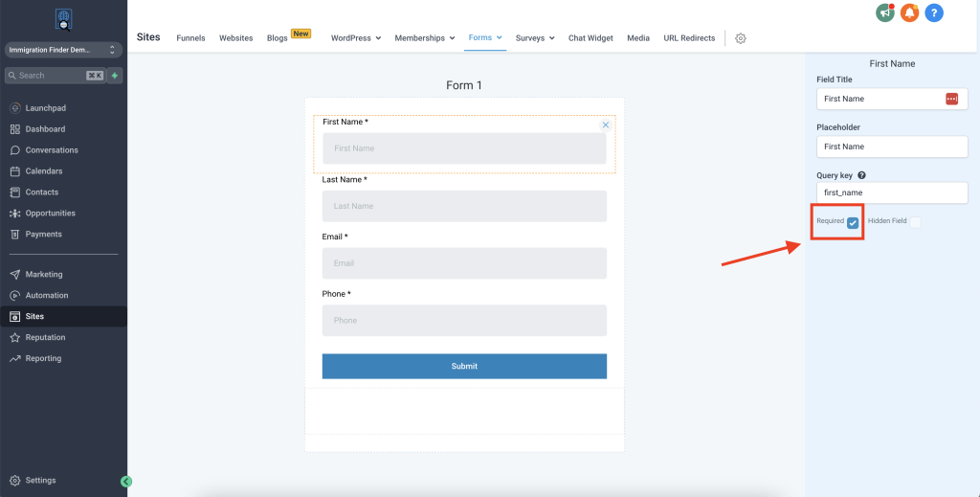The image size is (980, 497).
Task: Switch to the Funnels tab
Action: [190, 38]
